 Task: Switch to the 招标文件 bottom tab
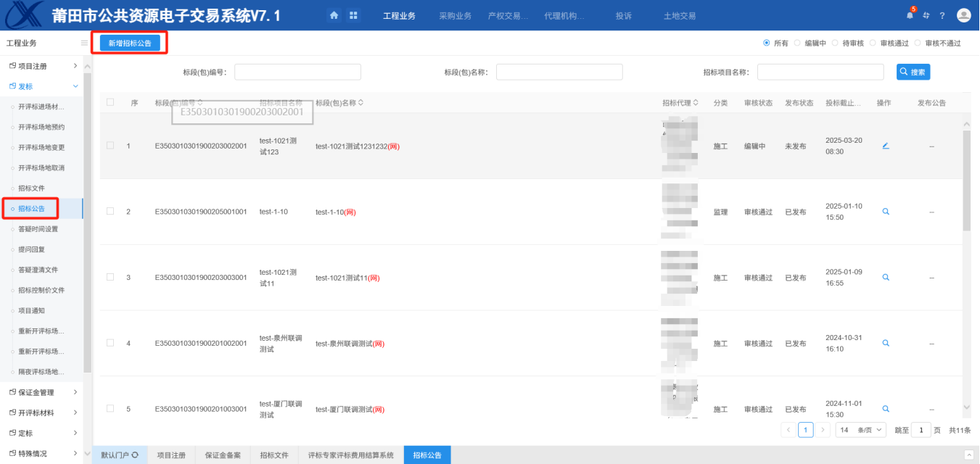pos(274,455)
